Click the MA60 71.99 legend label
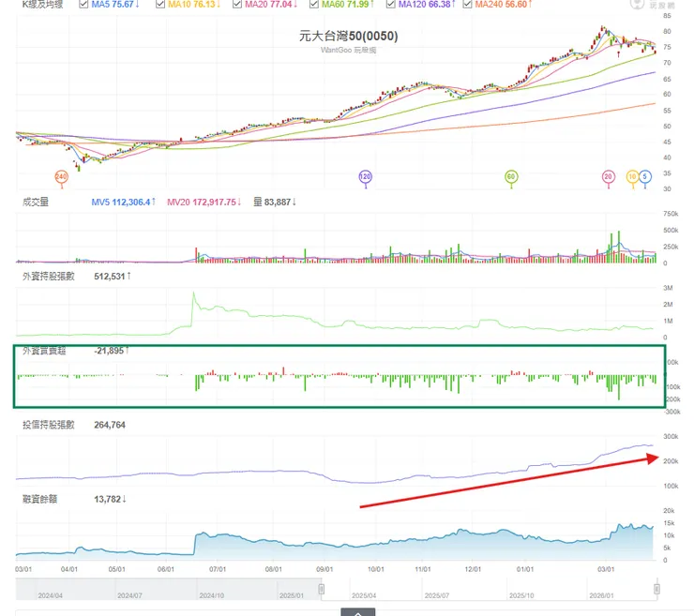The image size is (694, 616). [348, 4]
